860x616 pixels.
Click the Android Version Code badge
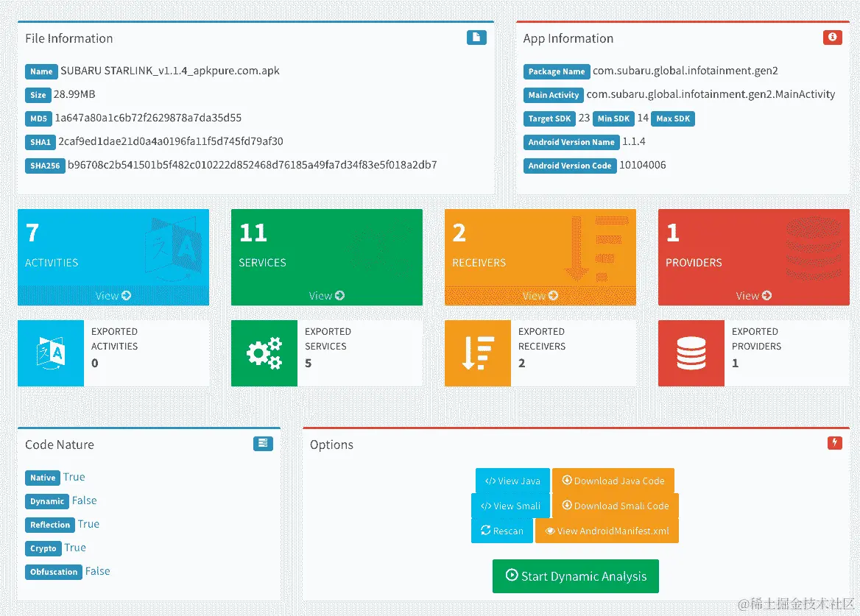569,166
